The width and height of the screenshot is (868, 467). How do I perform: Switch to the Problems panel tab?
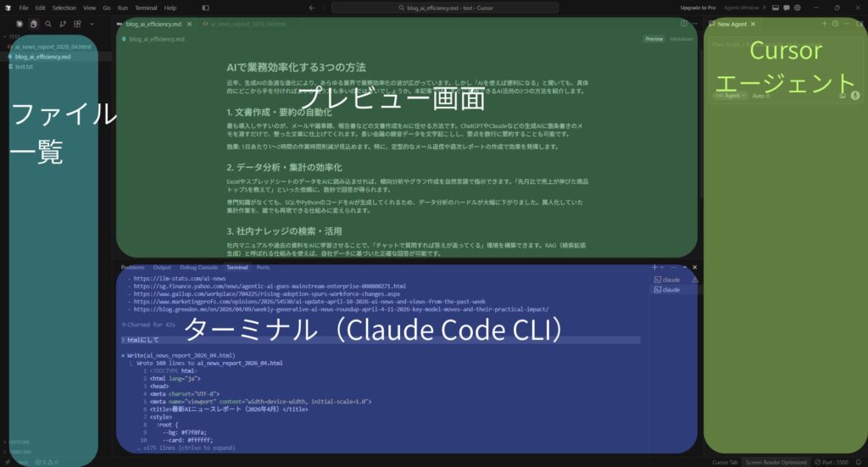coord(133,268)
